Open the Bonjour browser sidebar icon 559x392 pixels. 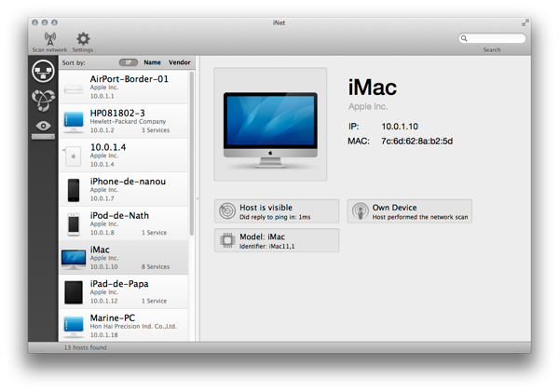(43, 99)
